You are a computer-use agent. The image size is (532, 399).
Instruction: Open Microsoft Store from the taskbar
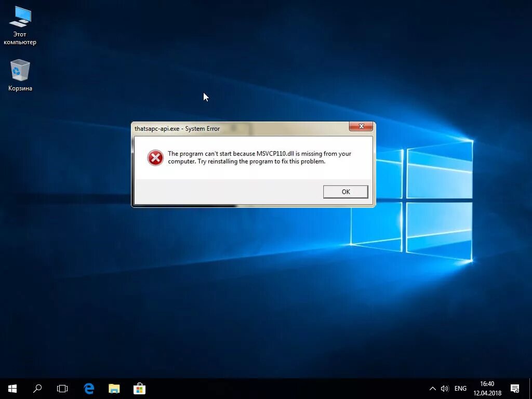point(139,389)
